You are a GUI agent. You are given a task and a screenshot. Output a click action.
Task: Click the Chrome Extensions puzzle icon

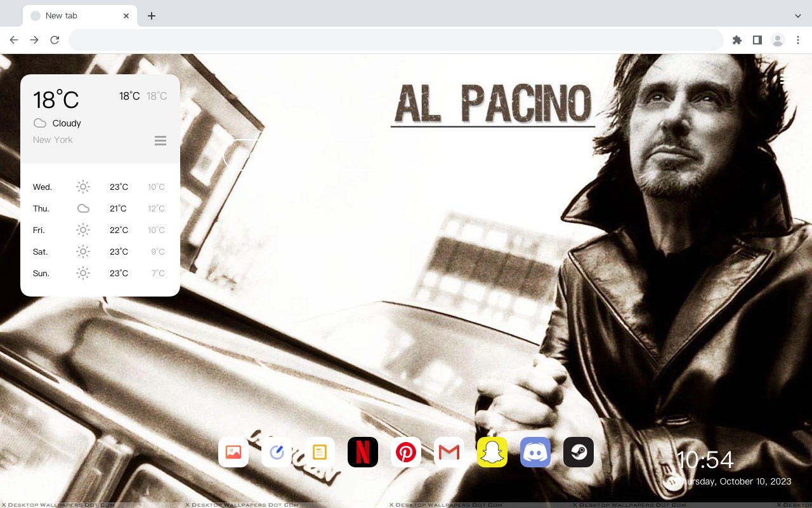pos(737,40)
